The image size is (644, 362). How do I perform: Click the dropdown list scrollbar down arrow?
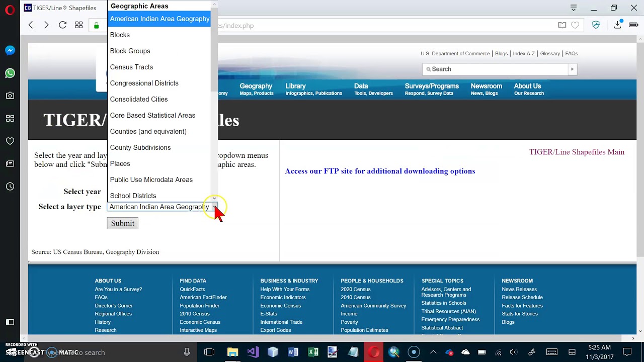(x=214, y=198)
